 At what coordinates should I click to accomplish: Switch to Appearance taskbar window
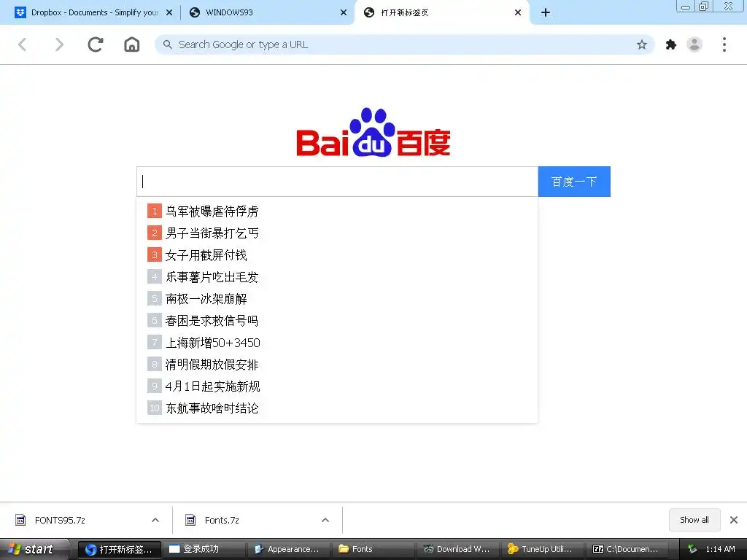(x=289, y=549)
